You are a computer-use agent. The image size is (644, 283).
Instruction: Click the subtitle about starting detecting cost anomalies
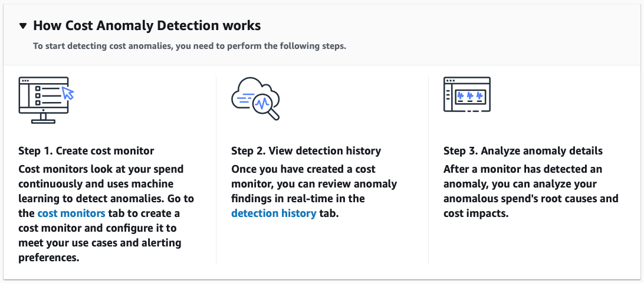click(189, 46)
